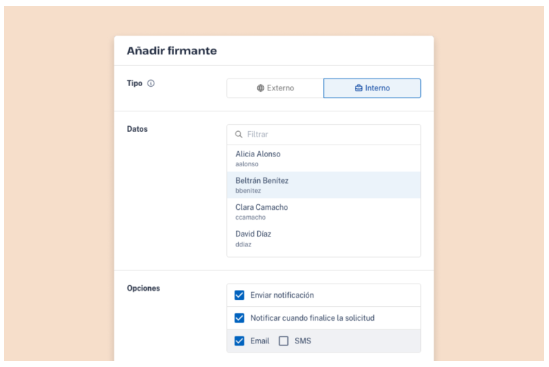The width and height of the screenshot is (549, 367).
Task: Choose Alicia Alonso from the list
Action: [x=324, y=158]
